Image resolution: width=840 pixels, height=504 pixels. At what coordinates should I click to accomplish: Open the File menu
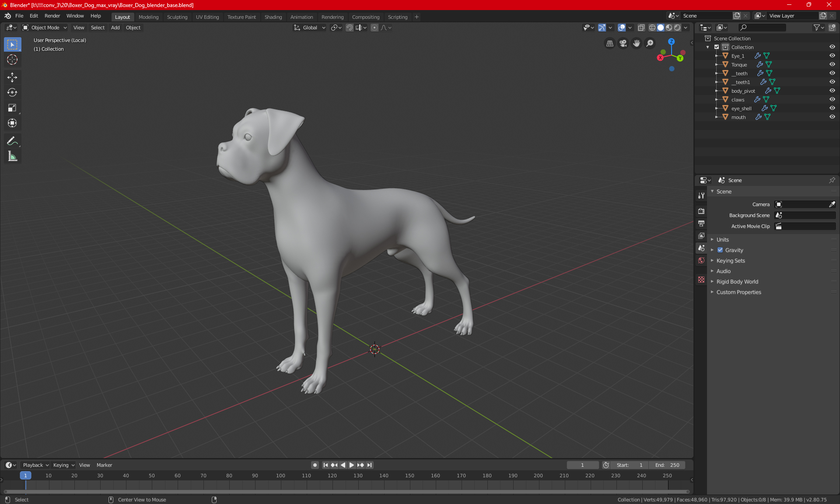(x=19, y=16)
